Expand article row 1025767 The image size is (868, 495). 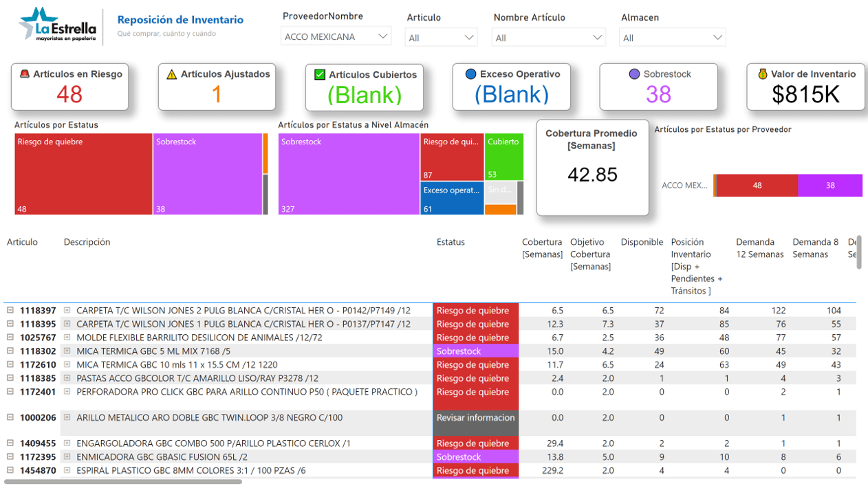point(10,338)
